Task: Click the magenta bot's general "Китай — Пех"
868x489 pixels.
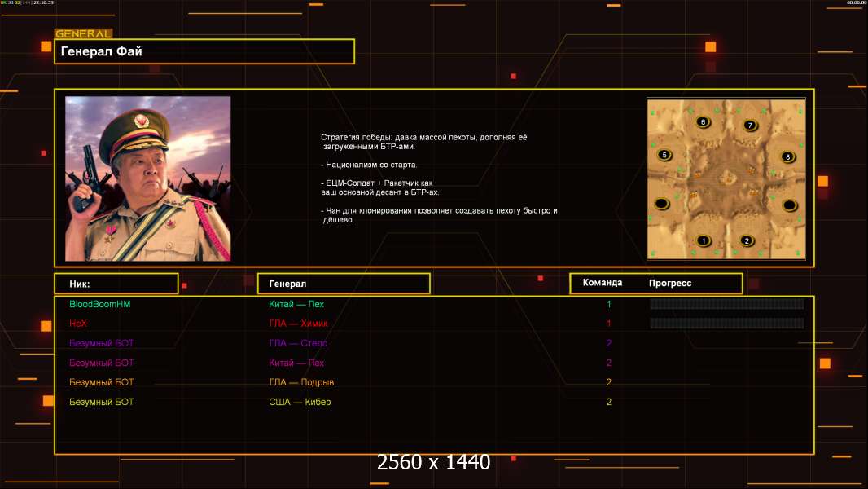Action: [x=296, y=363]
